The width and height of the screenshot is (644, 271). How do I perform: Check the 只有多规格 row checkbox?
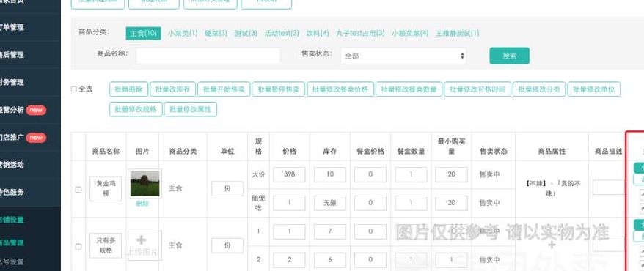pos(78,246)
